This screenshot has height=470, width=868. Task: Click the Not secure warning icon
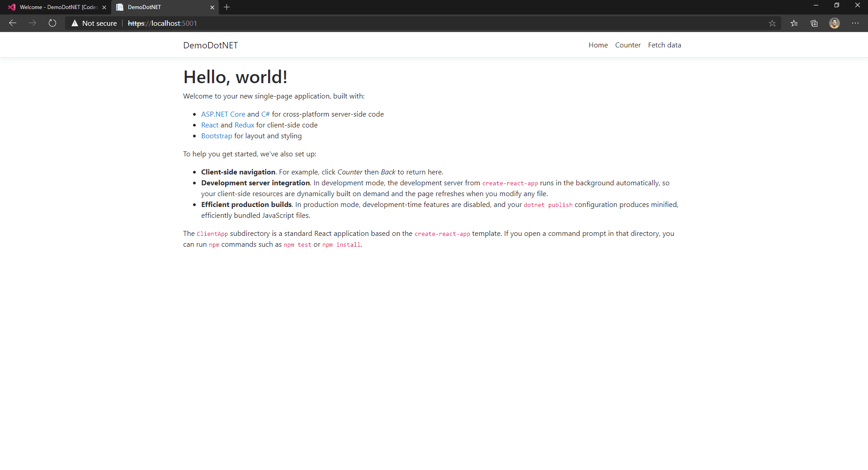(75, 23)
